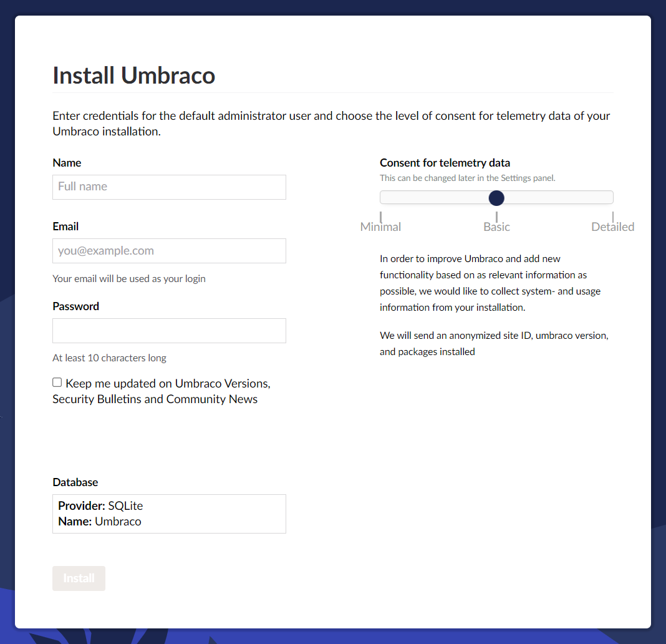This screenshot has width=666, height=644.
Task: Click the Password field label
Action: pyautogui.click(x=76, y=306)
